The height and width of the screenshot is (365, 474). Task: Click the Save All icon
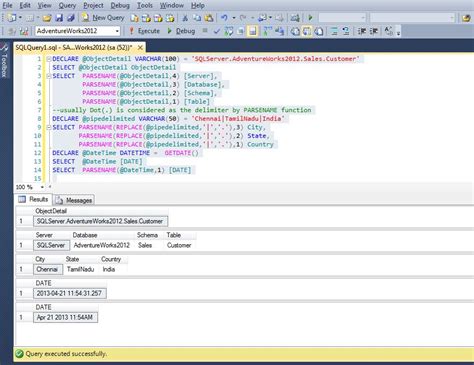(x=71, y=18)
